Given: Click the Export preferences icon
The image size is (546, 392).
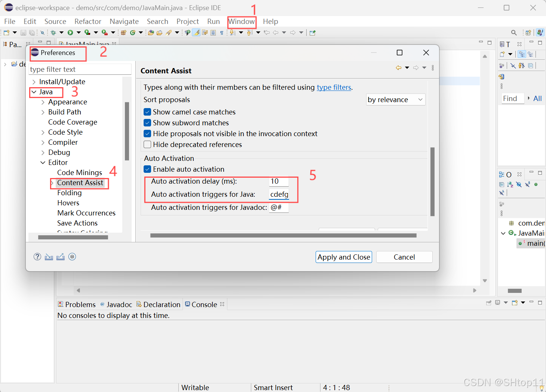Looking at the screenshot, I should click(x=61, y=257).
